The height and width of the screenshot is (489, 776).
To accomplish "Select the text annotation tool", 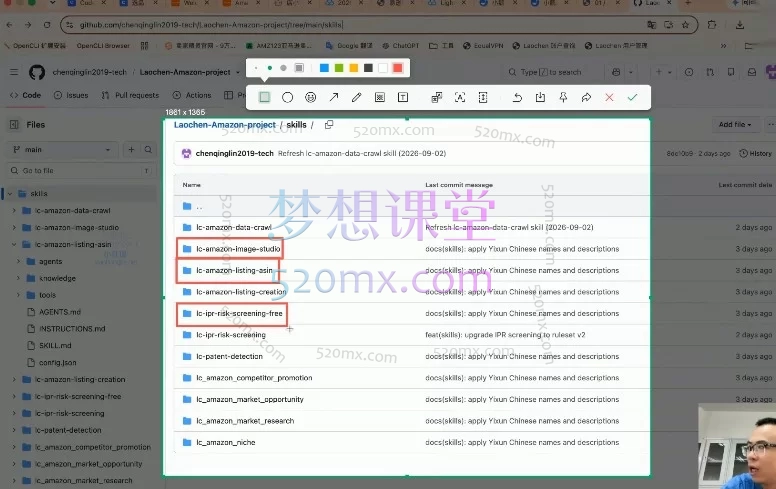I will click(x=403, y=98).
